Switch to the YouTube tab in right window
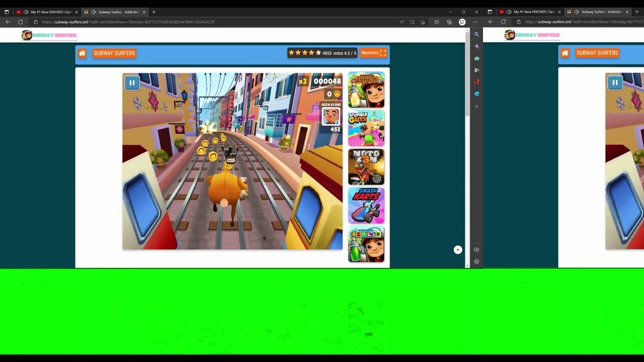644x362 pixels. (x=530, y=12)
